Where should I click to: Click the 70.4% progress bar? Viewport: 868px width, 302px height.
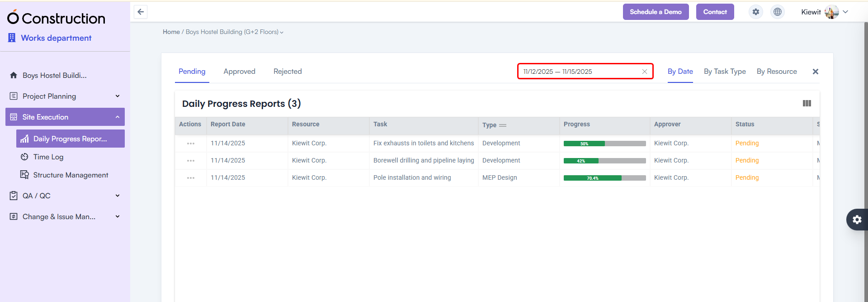point(605,178)
